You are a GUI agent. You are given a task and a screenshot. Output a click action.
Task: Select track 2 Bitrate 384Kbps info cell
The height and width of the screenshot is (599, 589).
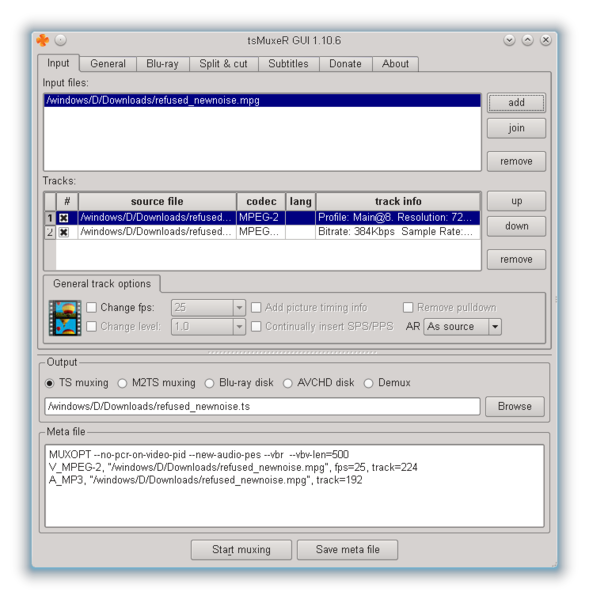pyautogui.click(x=398, y=232)
